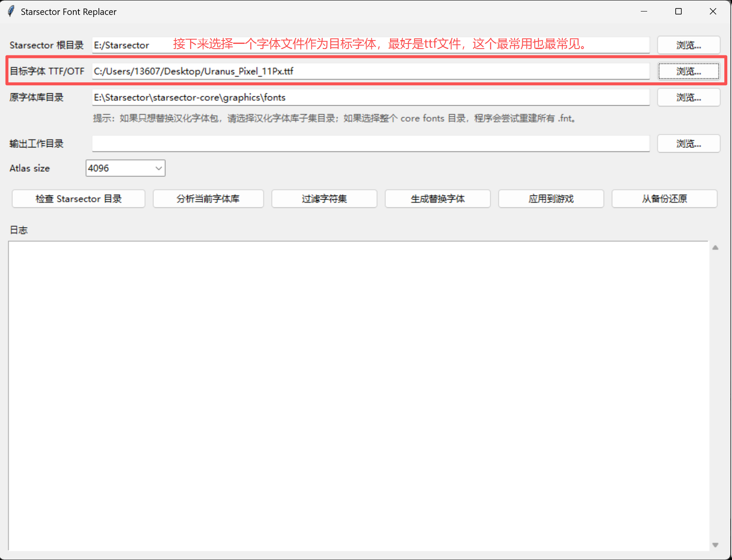This screenshot has height=560, width=732.
Task: Click the 生成替换字体 button
Action: click(437, 199)
